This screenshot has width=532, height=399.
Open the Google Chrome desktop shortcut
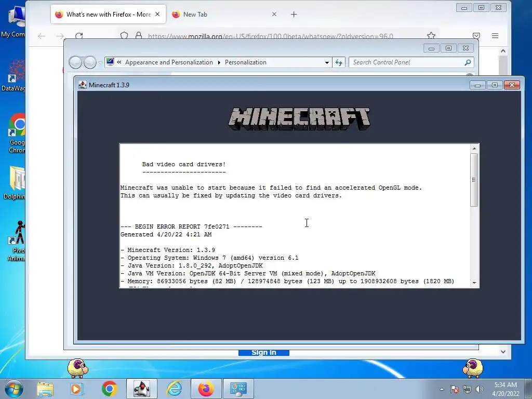[x=16, y=133]
